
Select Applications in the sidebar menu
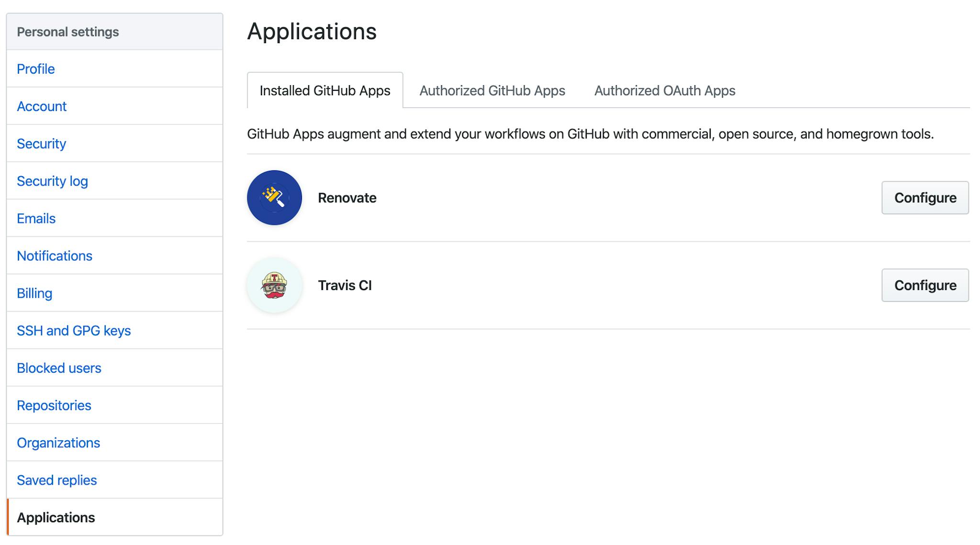tap(56, 517)
